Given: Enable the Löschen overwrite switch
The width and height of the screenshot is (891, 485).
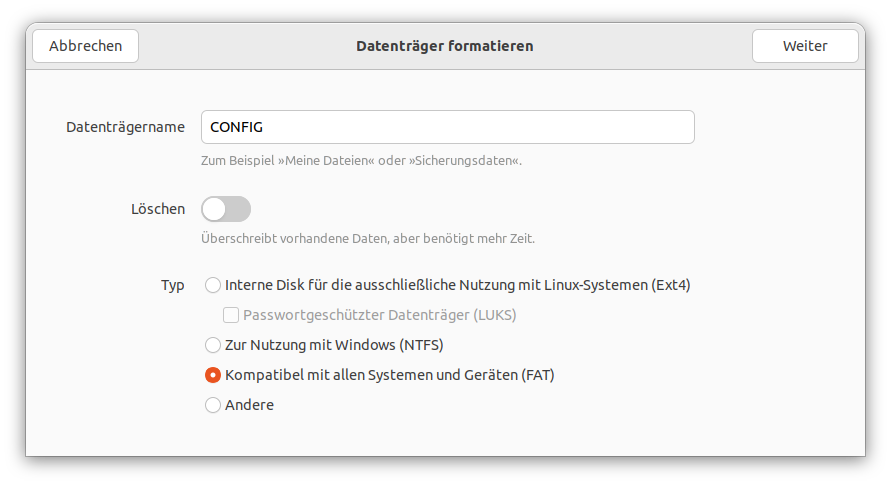Looking at the screenshot, I should (226, 209).
